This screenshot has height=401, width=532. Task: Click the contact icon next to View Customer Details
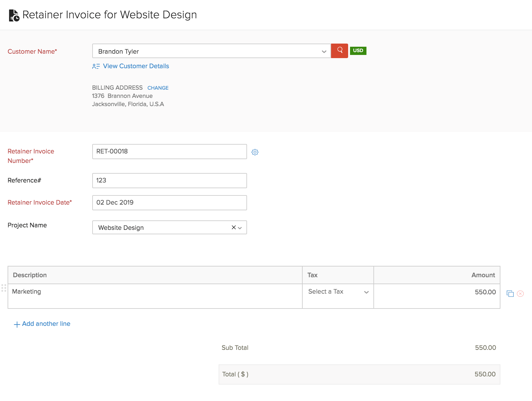(96, 66)
